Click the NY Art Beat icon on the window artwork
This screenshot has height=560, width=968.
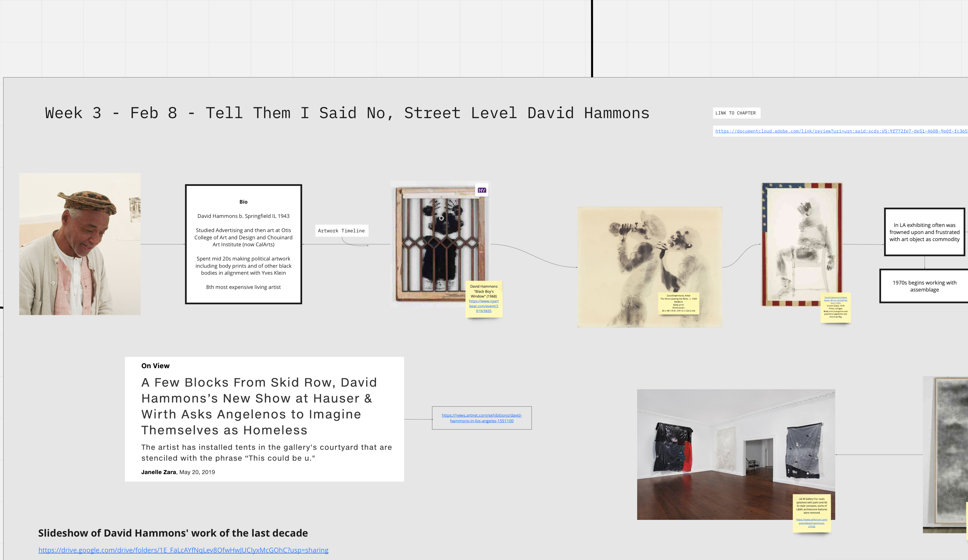(x=482, y=190)
